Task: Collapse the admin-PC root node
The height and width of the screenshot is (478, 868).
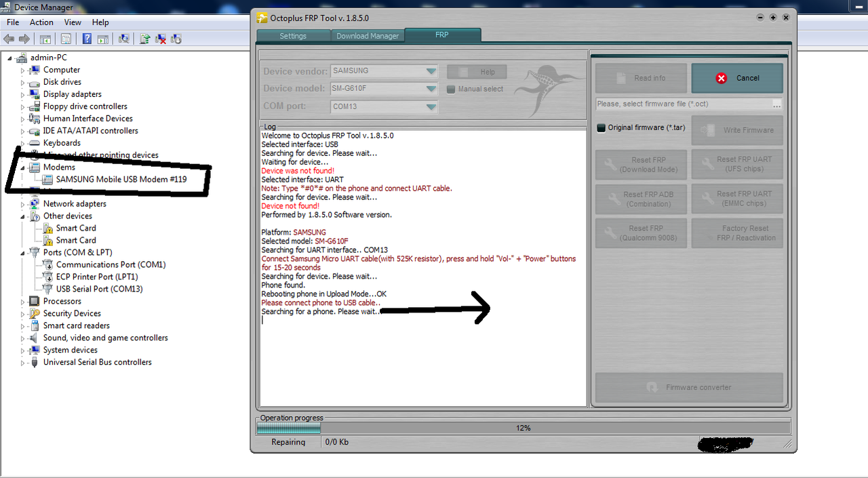Action: click(x=9, y=58)
